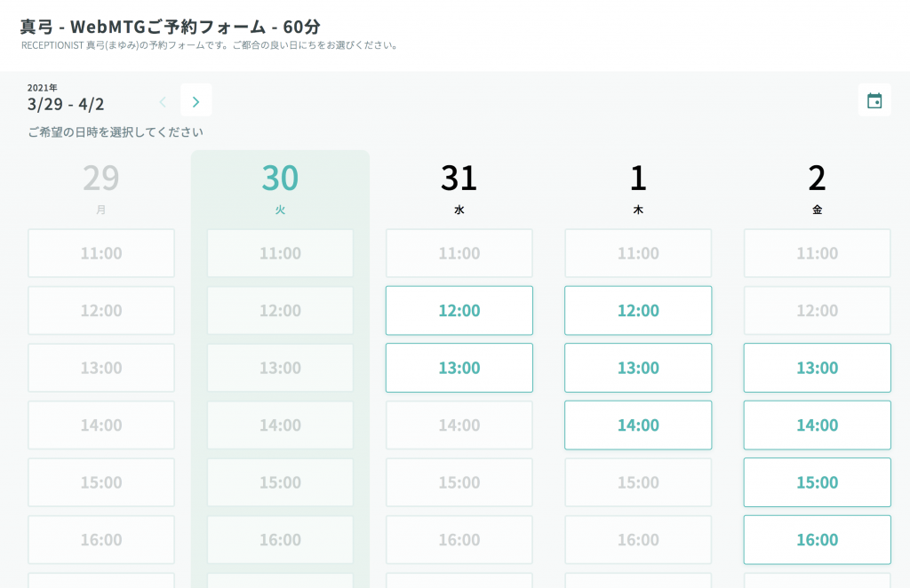
Task: Click the Friday 2 date header
Action: [x=817, y=185]
